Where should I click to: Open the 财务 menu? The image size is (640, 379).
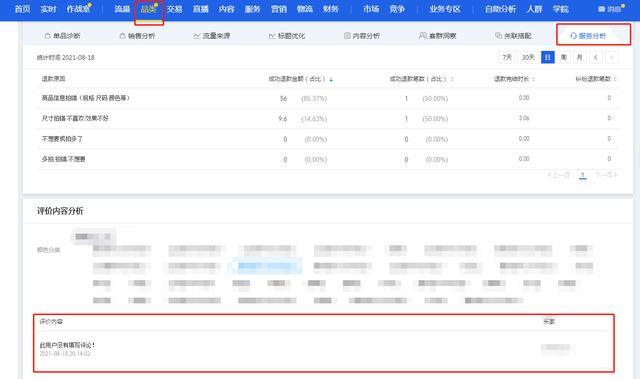tap(331, 9)
